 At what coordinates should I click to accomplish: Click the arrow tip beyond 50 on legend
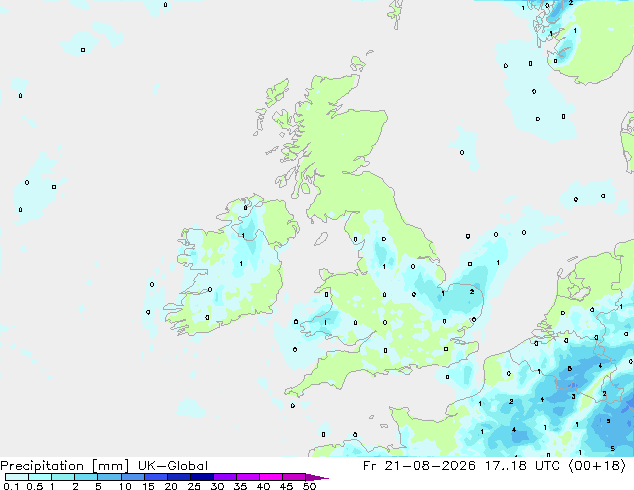click(x=317, y=477)
